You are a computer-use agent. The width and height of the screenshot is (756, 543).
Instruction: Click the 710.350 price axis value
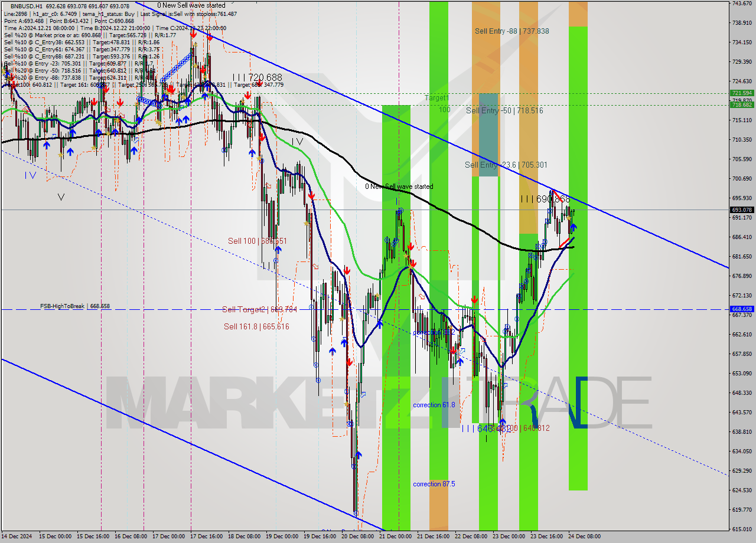(742, 140)
